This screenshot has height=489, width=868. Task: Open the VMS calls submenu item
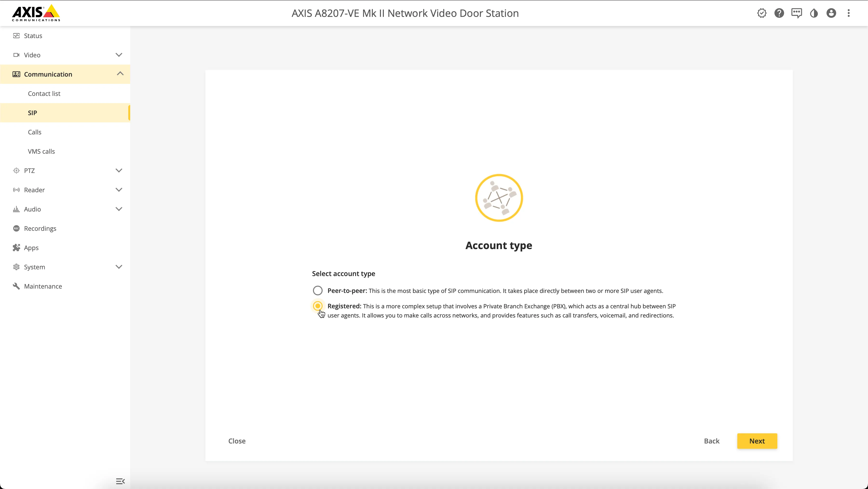click(x=65, y=151)
